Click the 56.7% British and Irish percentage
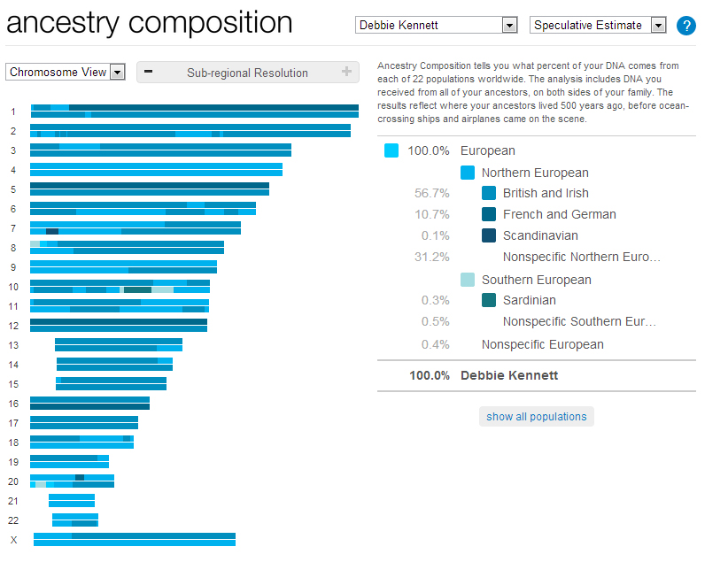This screenshot has height=562, width=728. click(x=433, y=193)
